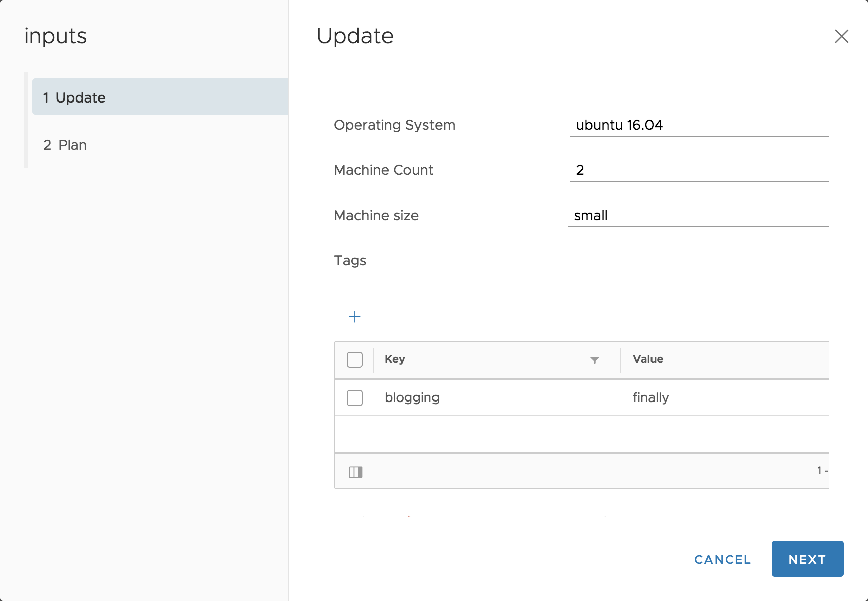Image resolution: width=868 pixels, height=601 pixels.
Task: Click the plus icon to add a new tag
Action: click(355, 317)
